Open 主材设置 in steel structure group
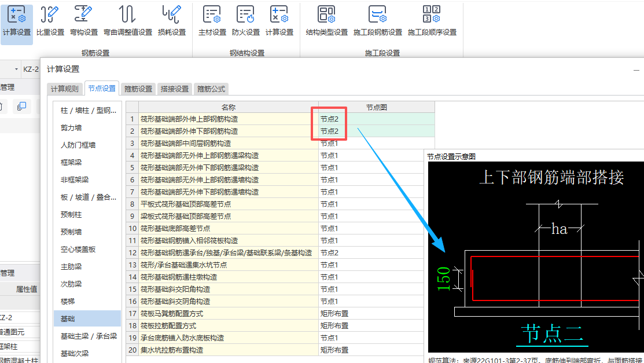Image resolution: width=644 pixels, height=363 pixels. tap(212, 21)
